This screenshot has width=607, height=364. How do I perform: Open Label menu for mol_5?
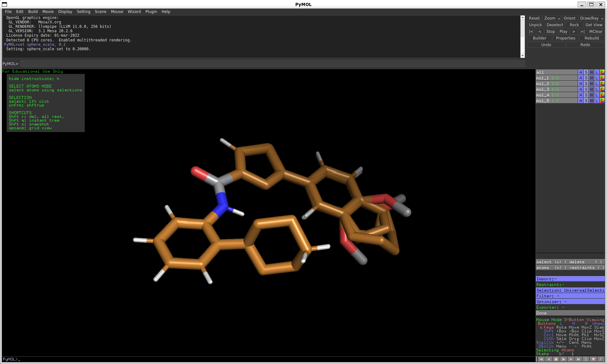tap(597, 101)
